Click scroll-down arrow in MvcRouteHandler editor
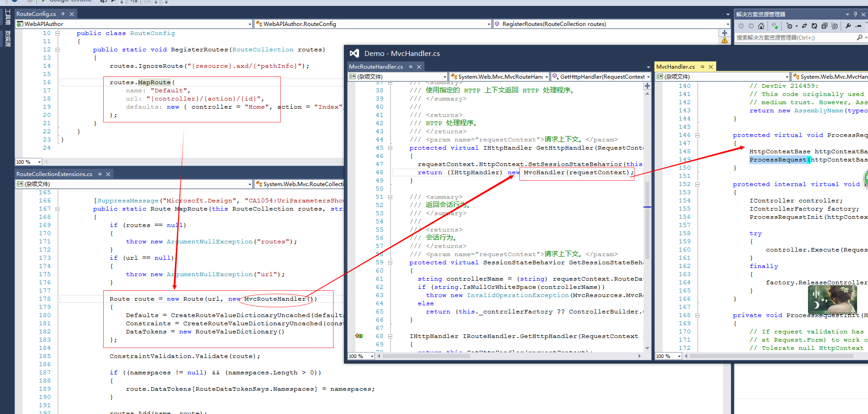 coord(647,348)
